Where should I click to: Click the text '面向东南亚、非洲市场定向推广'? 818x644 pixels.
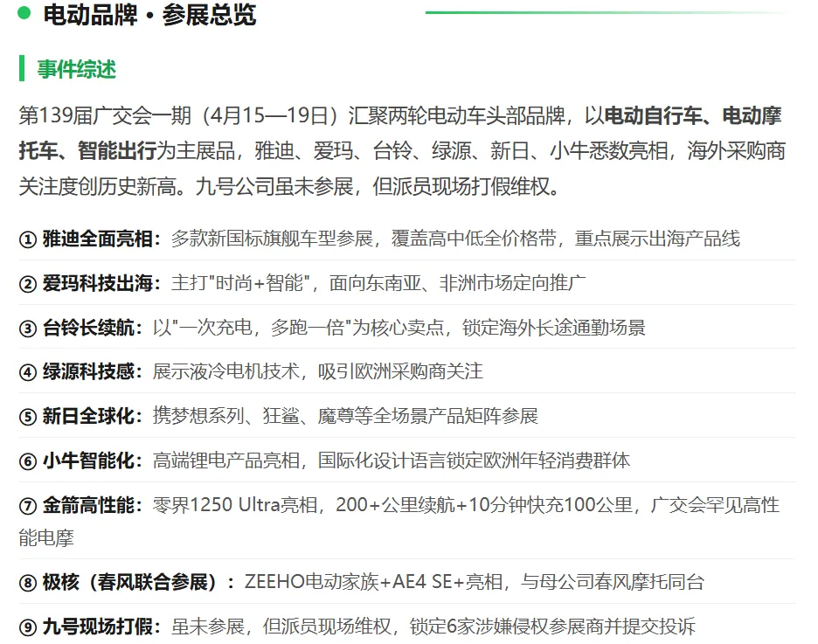tap(458, 283)
